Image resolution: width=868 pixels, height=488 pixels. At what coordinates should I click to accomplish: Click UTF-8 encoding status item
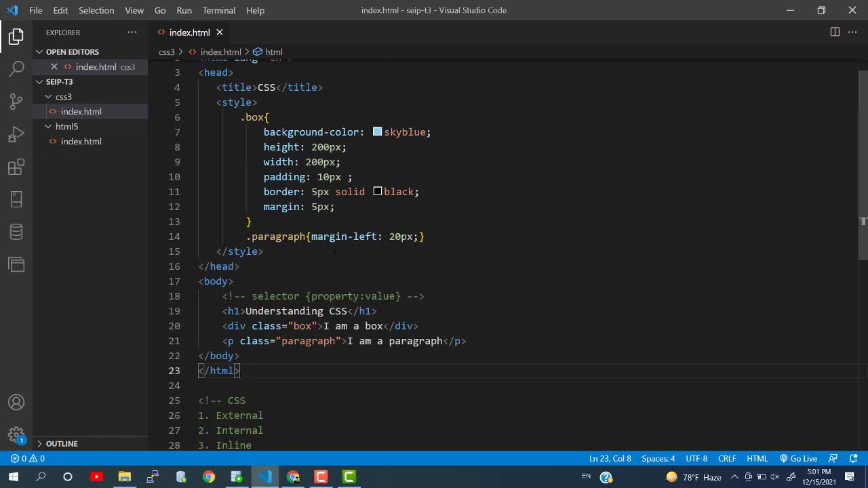click(696, 459)
